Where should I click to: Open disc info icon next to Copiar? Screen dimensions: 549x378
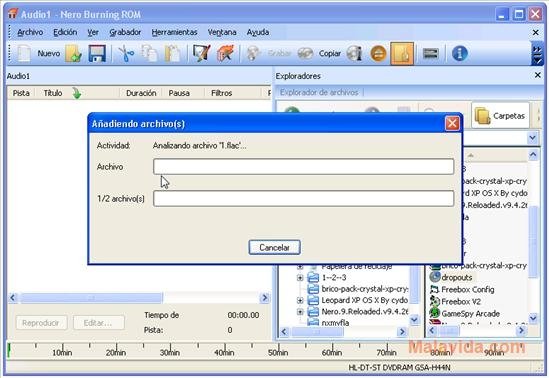[x=354, y=54]
